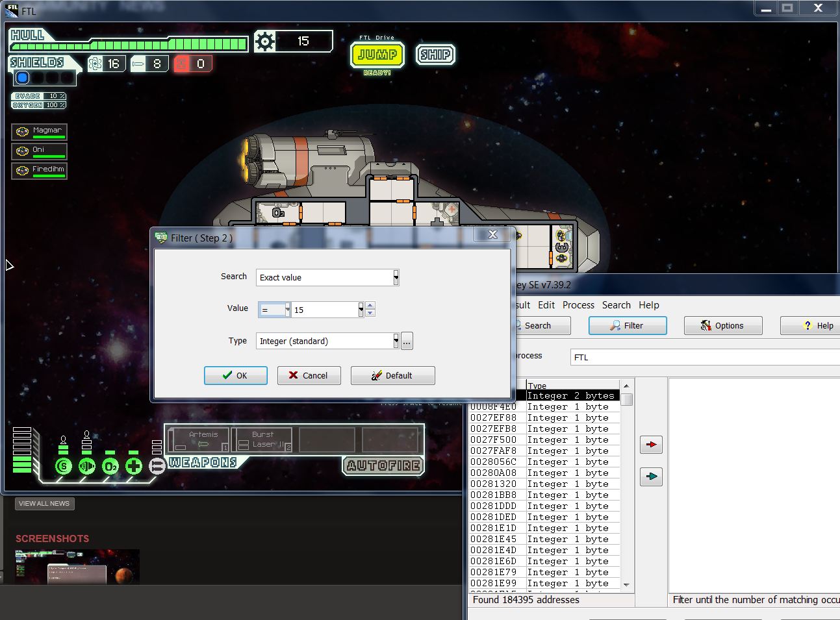Image resolution: width=840 pixels, height=620 pixels.
Task: Open the Type dropdown (Integer standard)
Action: click(x=396, y=341)
